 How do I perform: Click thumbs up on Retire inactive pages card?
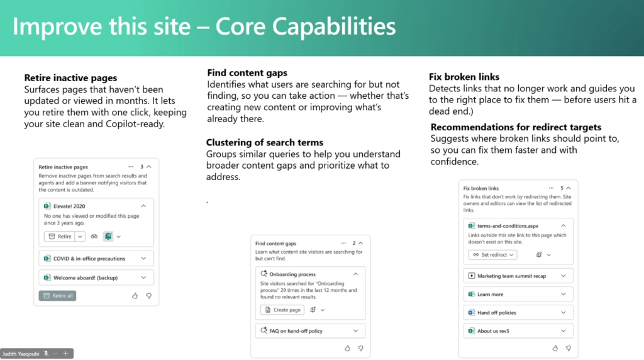coord(135,295)
